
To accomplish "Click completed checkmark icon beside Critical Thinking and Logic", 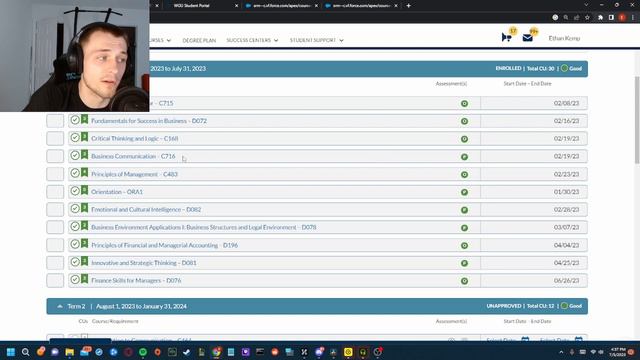I will (75, 138).
